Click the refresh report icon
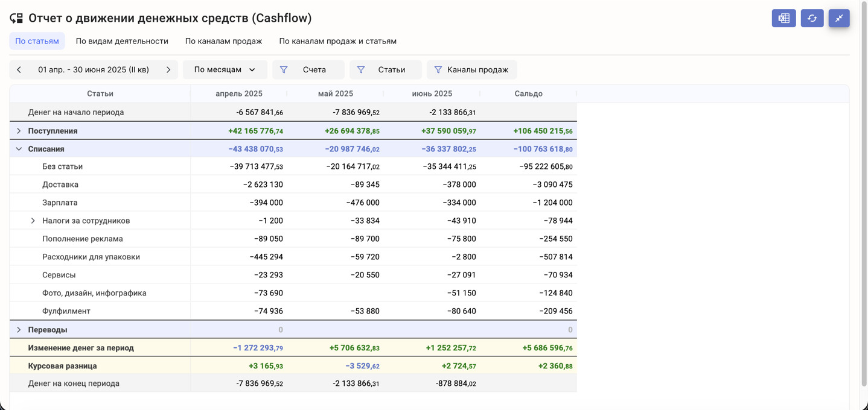Viewport: 868px width, 410px height. click(x=812, y=18)
